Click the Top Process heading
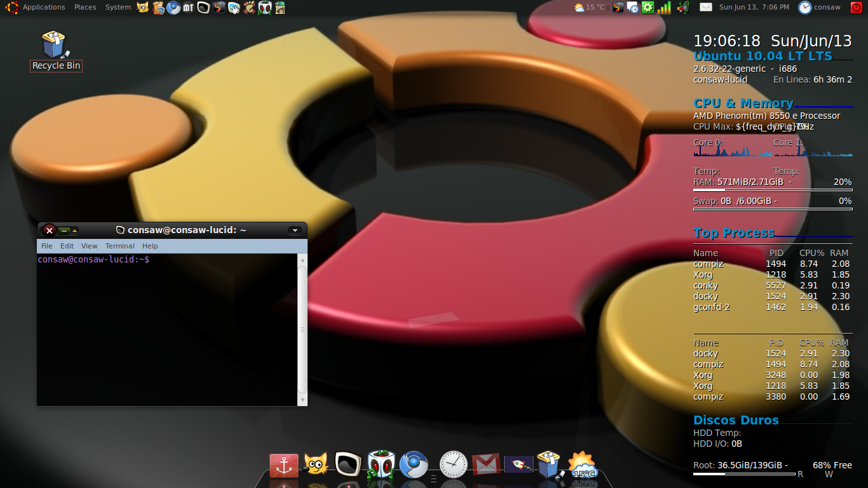Screen dimensions: 868x488 coord(734,233)
